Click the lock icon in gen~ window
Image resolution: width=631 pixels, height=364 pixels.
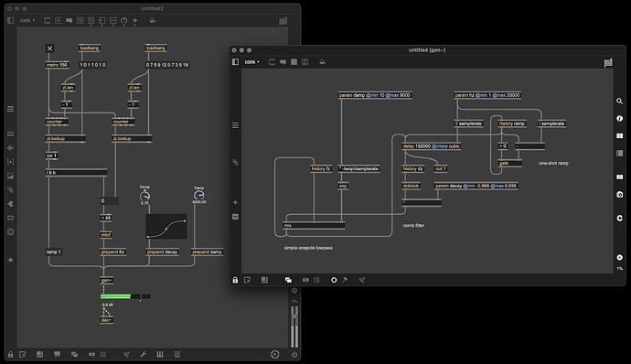(235, 280)
